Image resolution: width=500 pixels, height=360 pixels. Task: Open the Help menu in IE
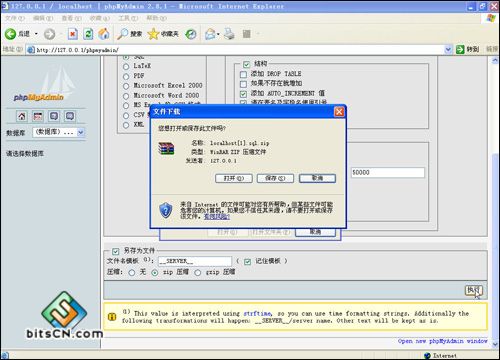pos(156,18)
